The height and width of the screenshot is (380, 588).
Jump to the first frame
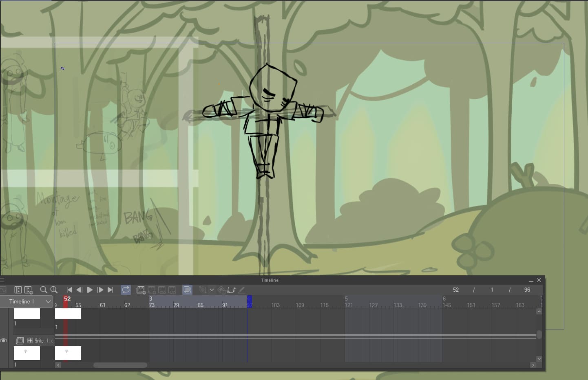pos(69,290)
